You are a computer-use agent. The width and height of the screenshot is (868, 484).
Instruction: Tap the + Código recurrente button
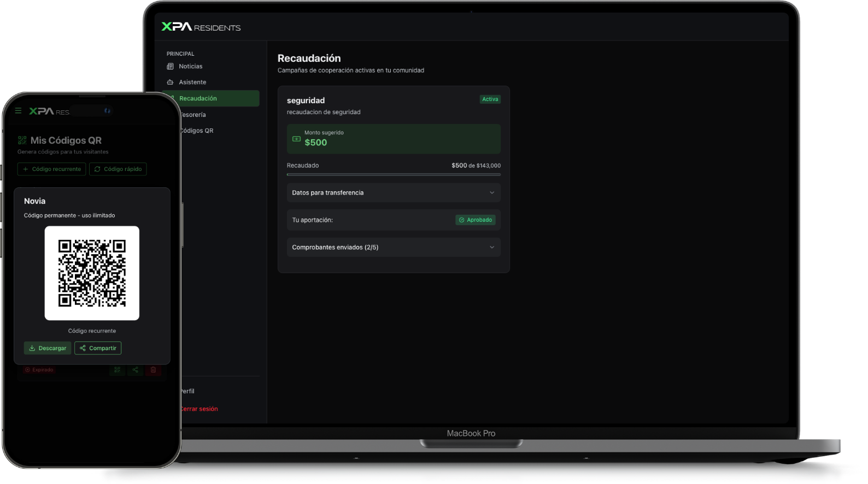coord(51,169)
